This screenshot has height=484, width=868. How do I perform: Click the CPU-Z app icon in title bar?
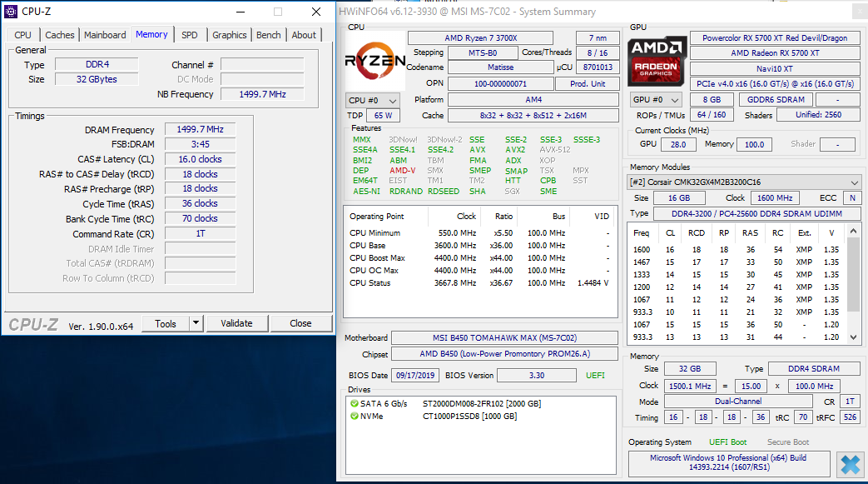coord(11,11)
